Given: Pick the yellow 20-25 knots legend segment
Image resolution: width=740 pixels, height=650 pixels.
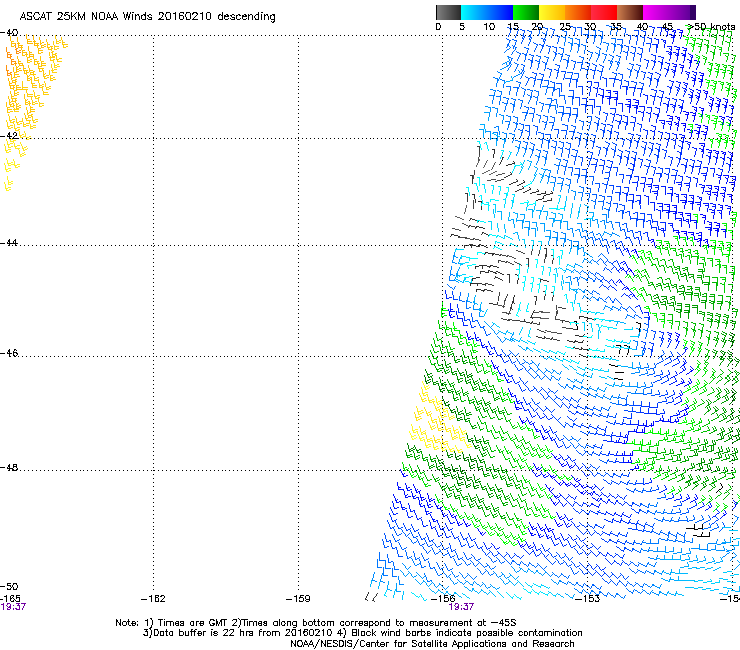Looking at the screenshot, I should click(552, 12).
